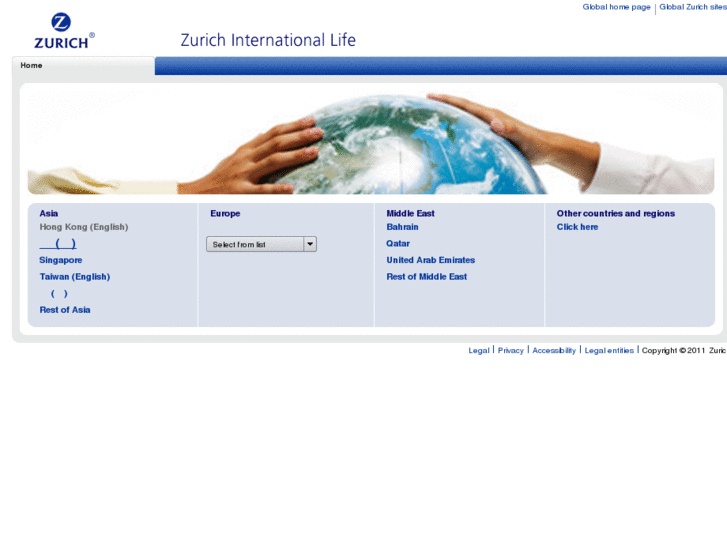727x545 pixels.
Task: Open Rest of Middle East link
Action: point(427,277)
